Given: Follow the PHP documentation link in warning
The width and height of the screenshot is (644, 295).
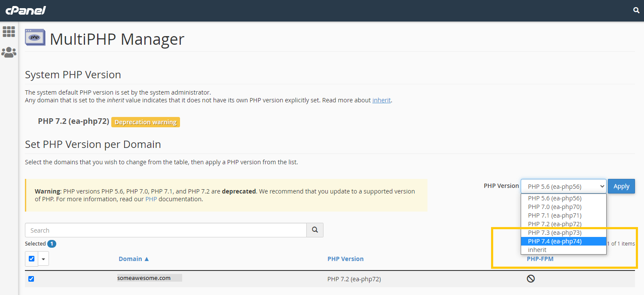Looking at the screenshot, I should [x=151, y=199].
